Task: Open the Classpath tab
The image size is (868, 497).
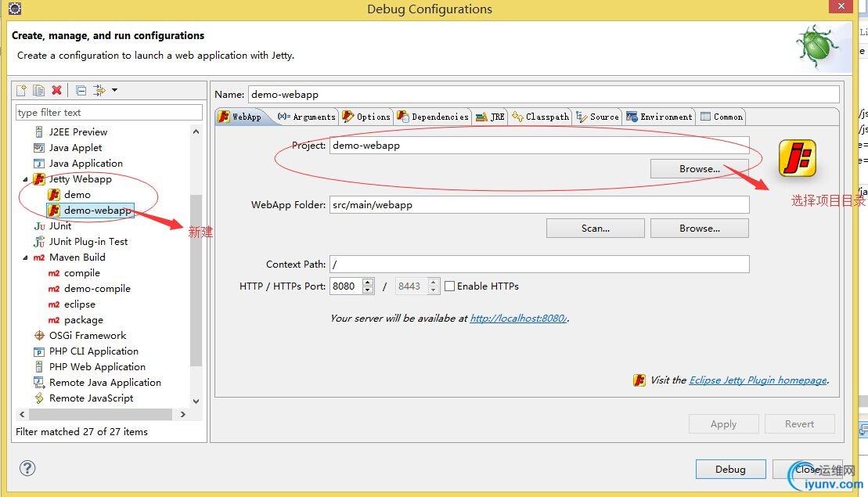Action: (540, 117)
